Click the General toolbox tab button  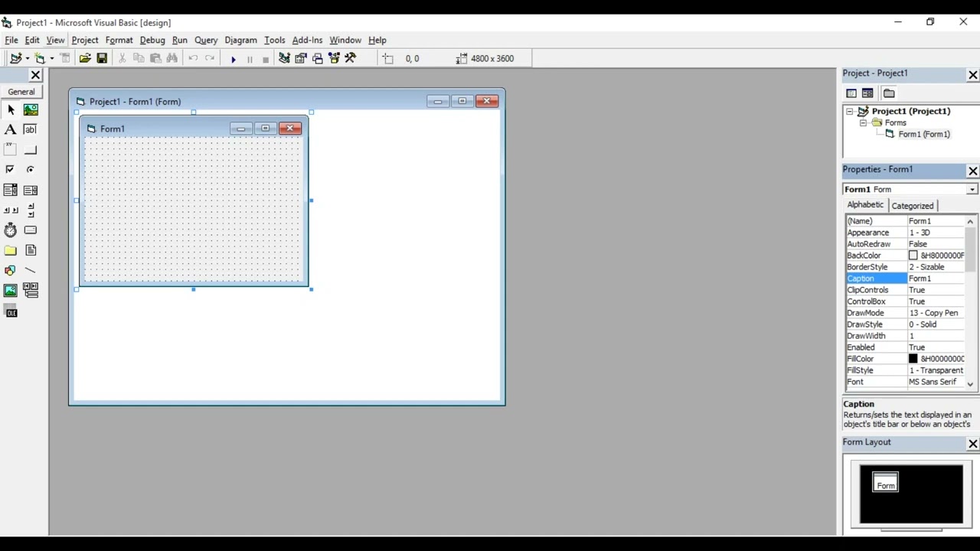pyautogui.click(x=21, y=92)
